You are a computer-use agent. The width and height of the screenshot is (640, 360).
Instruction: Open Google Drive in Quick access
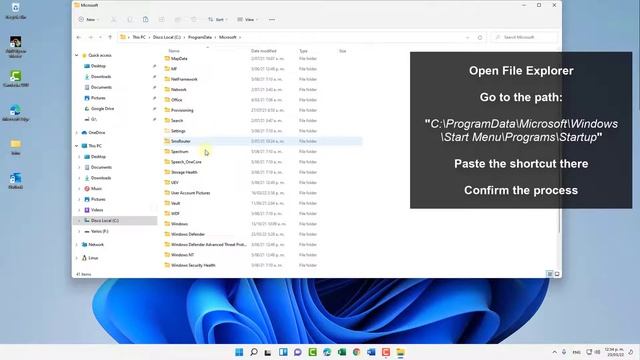[102, 109]
